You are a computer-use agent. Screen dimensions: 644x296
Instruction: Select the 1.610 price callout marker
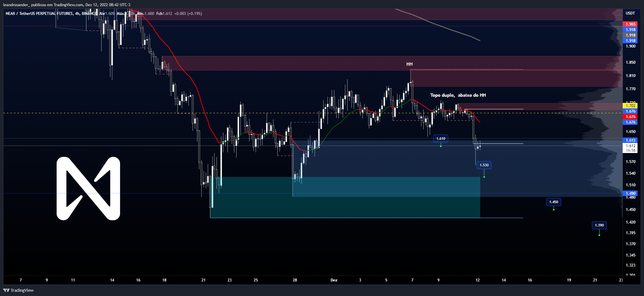coord(441,138)
